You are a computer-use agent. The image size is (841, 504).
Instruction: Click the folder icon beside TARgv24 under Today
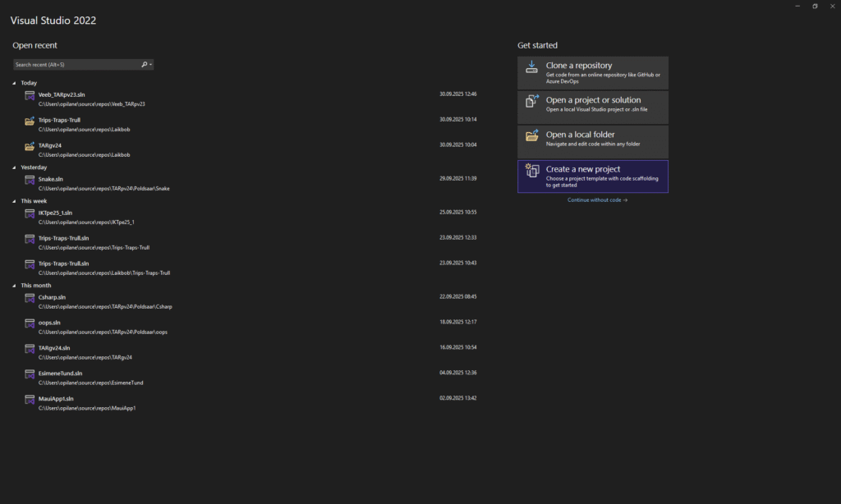(x=30, y=147)
